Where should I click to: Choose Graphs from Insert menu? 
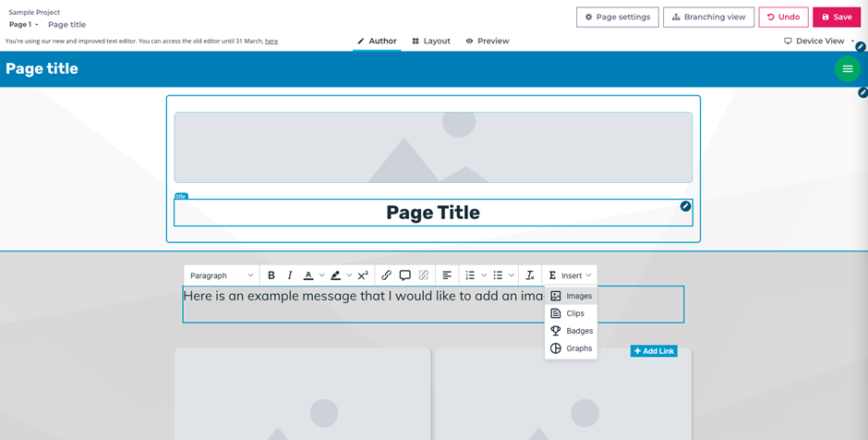(571, 348)
